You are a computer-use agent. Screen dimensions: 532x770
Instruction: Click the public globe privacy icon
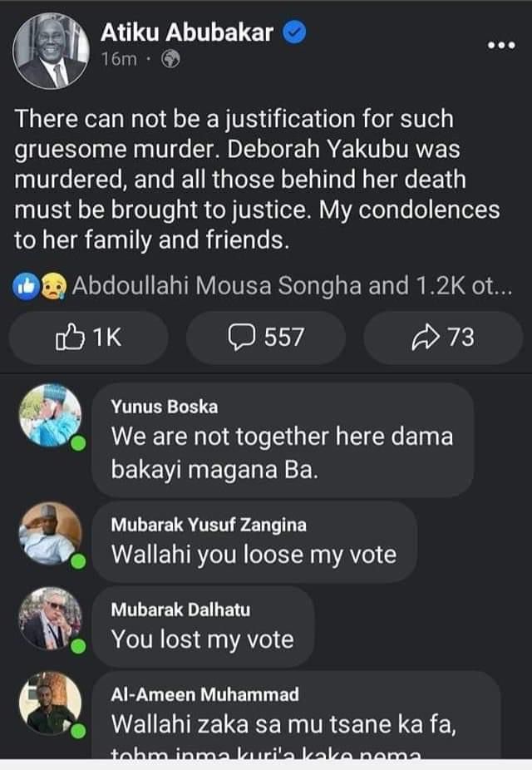click(x=171, y=61)
